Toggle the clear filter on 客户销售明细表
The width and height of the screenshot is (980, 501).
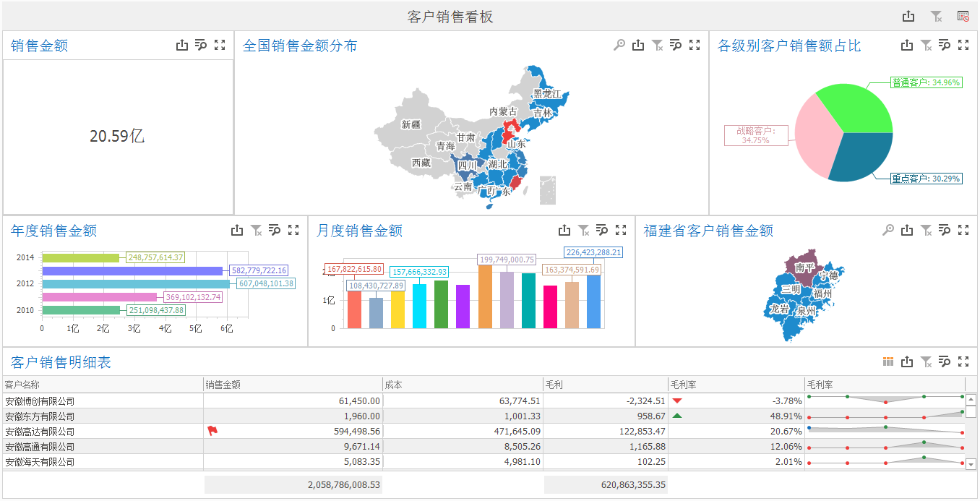pyautogui.click(x=926, y=361)
